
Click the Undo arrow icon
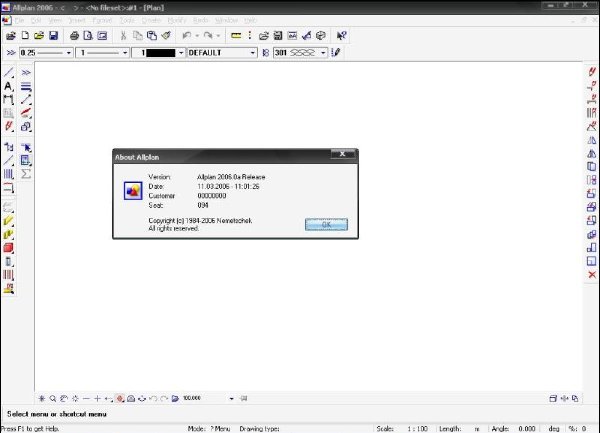187,36
